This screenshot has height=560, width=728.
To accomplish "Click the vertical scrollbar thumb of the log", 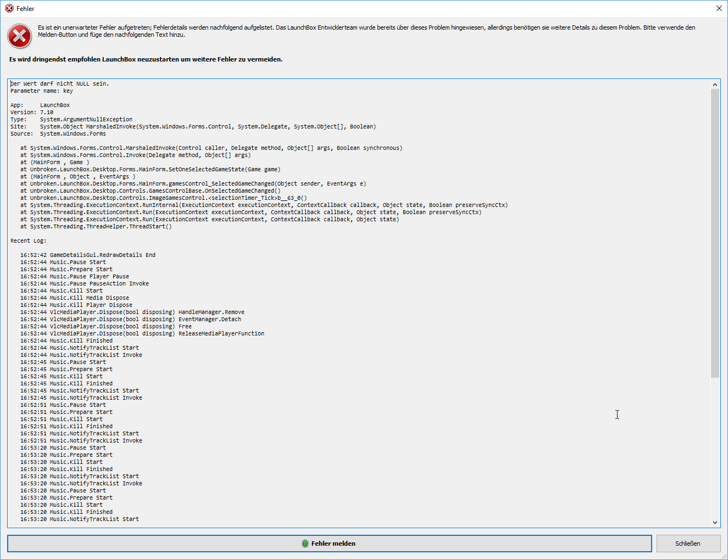I will pyautogui.click(x=715, y=233).
